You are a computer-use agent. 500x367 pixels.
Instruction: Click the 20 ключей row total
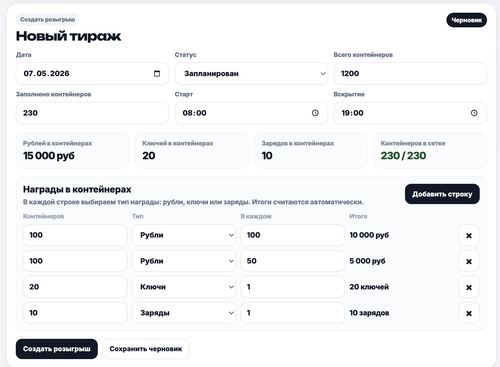(369, 287)
